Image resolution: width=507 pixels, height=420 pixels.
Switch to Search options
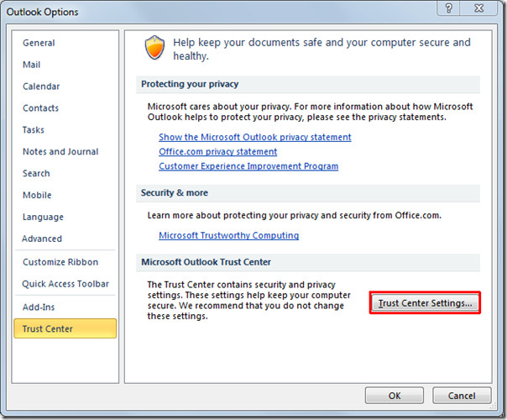point(36,173)
